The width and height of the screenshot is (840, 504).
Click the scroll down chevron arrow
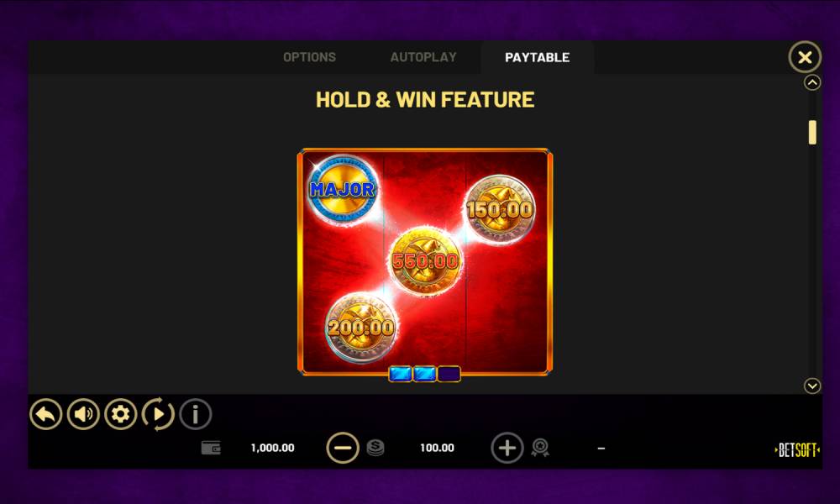[812, 386]
